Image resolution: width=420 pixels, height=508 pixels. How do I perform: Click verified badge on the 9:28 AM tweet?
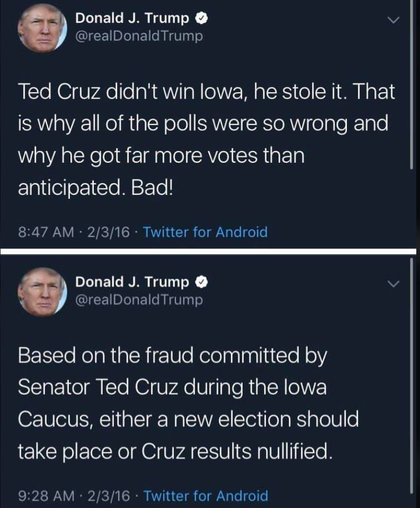tap(201, 283)
